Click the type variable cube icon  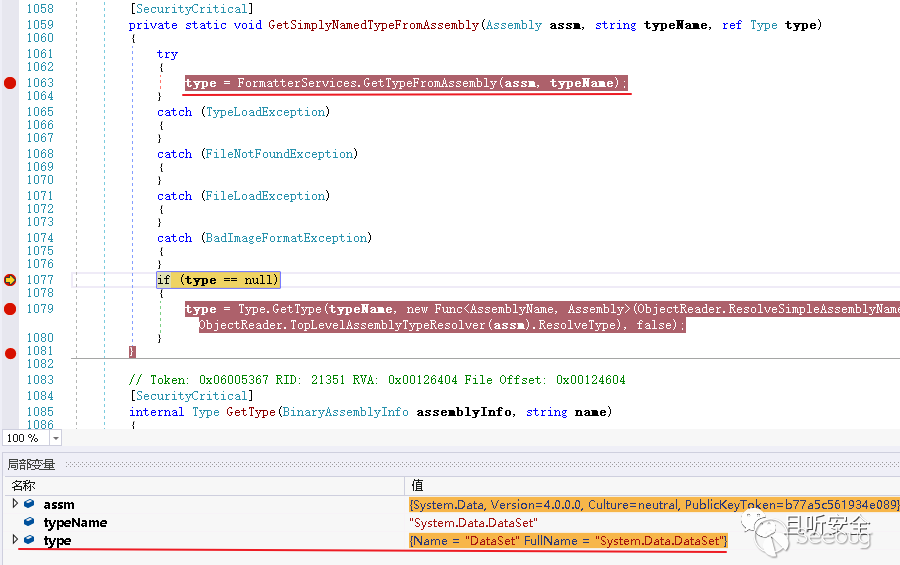pos(30,540)
